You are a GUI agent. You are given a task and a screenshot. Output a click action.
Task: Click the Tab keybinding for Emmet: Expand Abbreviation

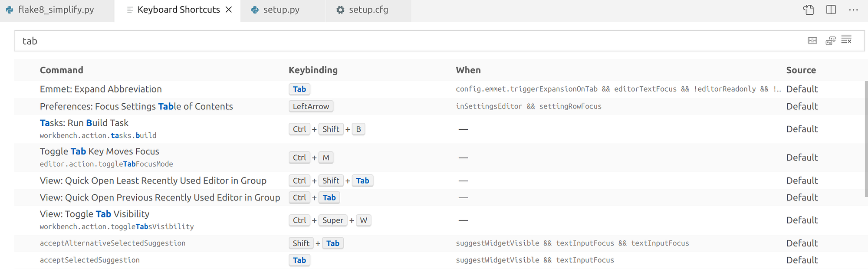299,89
